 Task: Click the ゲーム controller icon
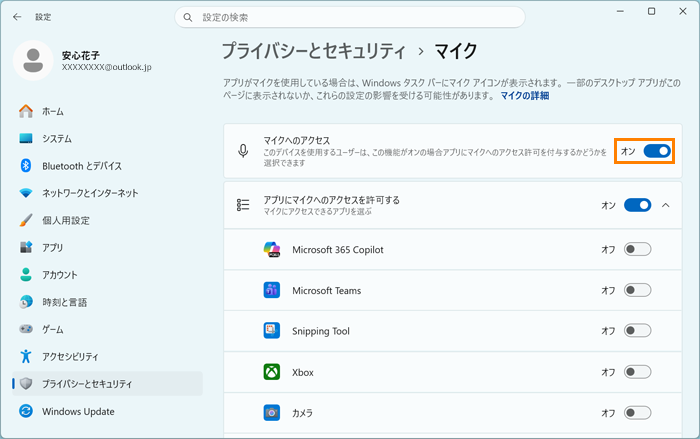coord(26,329)
